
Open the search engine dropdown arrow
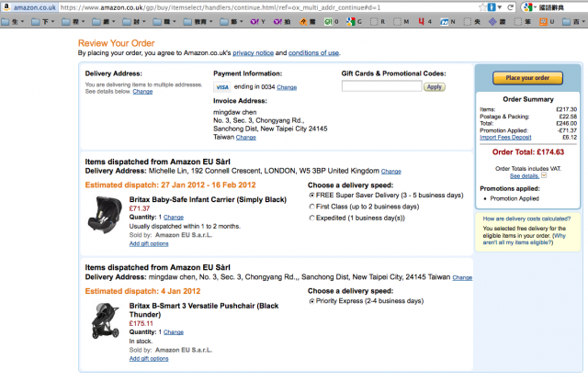pyautogui.click(x=534, y=6)
